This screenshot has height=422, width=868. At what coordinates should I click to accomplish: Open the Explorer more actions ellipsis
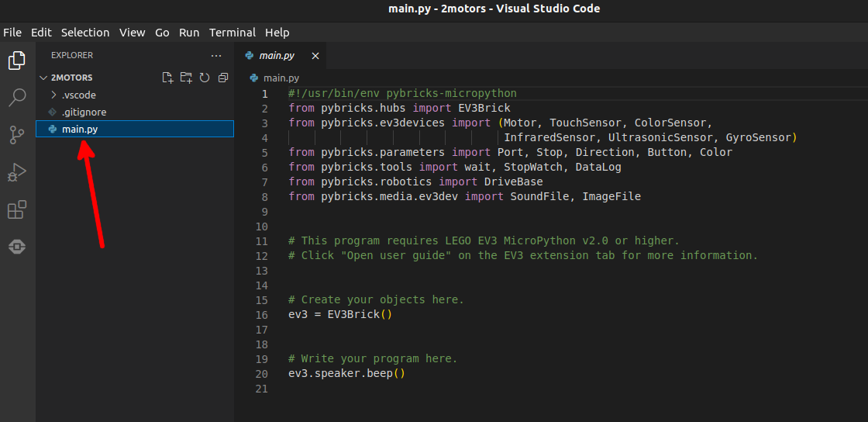216,56
